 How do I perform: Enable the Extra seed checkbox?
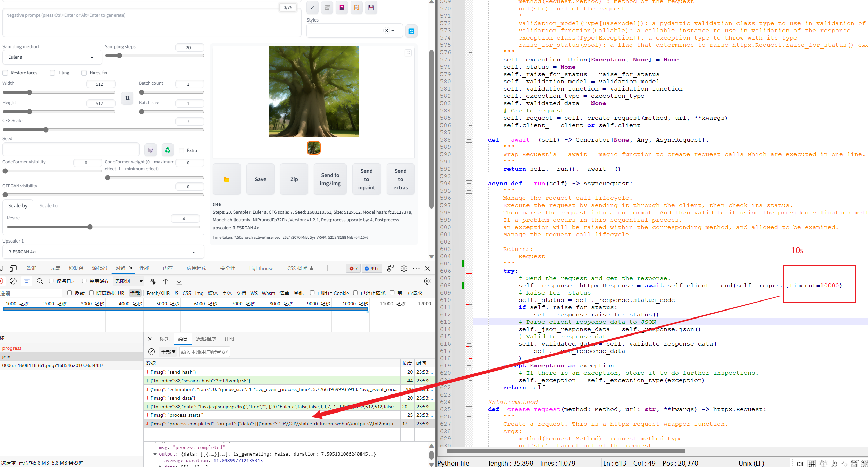click(x=182, y=150)
